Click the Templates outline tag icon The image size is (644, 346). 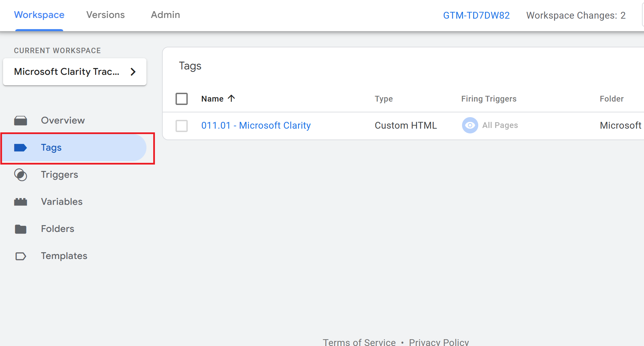point(21,256)
